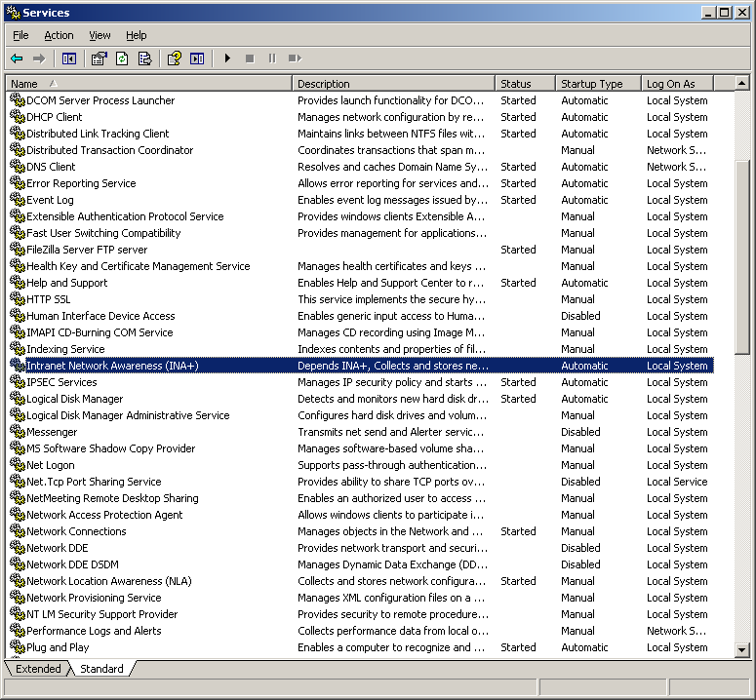Screen dimensions: 756x700
Task: Select Fast User Switching Compatibility
Action: (x=362, y=233)
